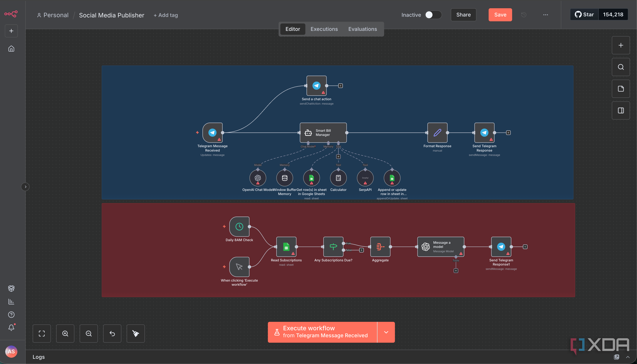This screenshot has width=637, height=364.
Task: Select the When clicking Execute workflow node
Action: (x=239, y=267)
